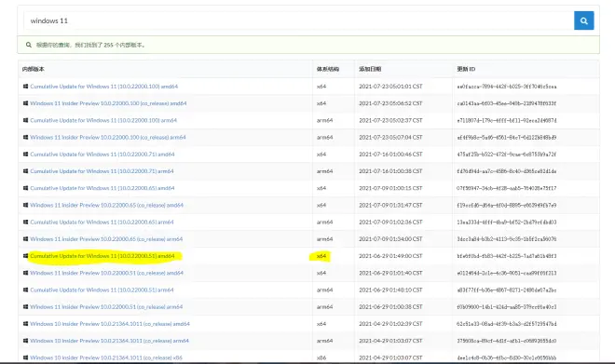The height and width of the screenshot is (364, 615).
Task: Click the date "2021-07-09 01:34:00 CST"
Action: [390, 238]
